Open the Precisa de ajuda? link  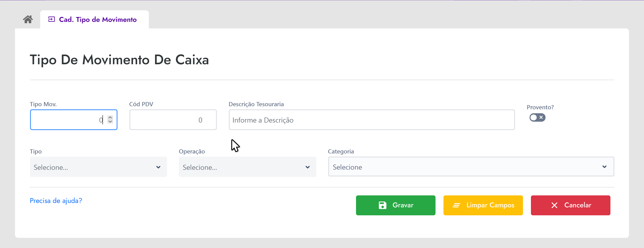pyautogui.click(x=56, y=201)
